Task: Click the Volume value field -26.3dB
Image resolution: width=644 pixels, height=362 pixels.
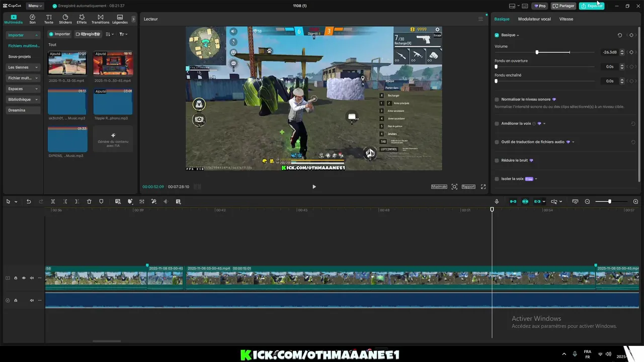Action: (x=609, y=52)
